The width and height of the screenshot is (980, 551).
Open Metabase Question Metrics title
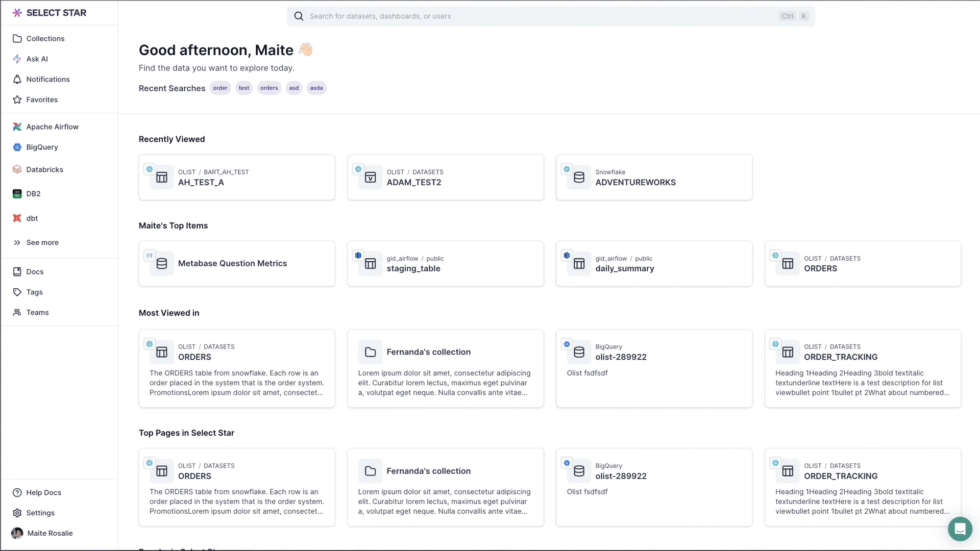click(232, 264)
